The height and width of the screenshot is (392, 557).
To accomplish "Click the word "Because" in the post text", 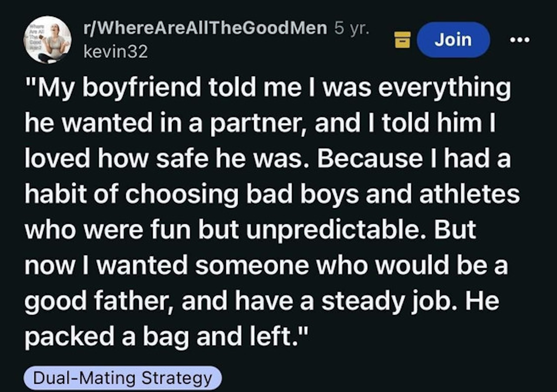I will coord(370,159).
